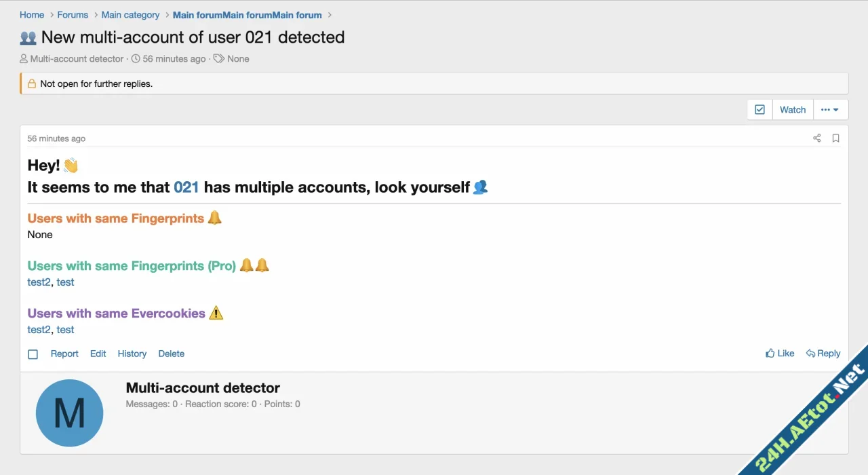Bookmark the post with the bookmark icon
Screen dimensions: 868x475
tap(835, 138)
